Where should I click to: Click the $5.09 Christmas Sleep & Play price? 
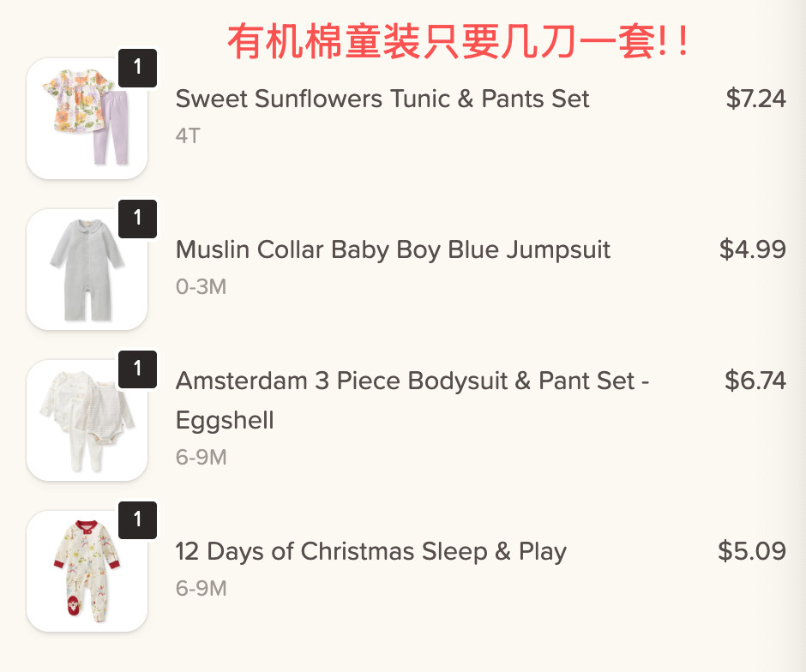pyautogui.click(x=751, y=551)
